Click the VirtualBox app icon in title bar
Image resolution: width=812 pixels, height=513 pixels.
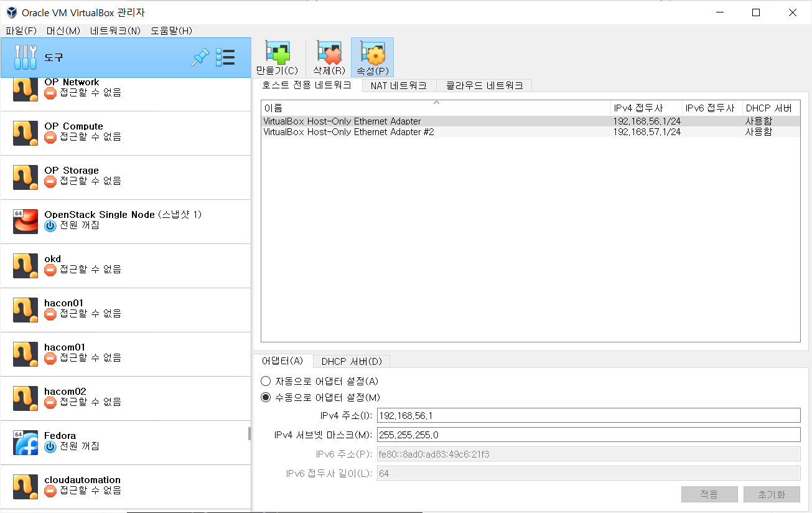(x=11, y=12)
